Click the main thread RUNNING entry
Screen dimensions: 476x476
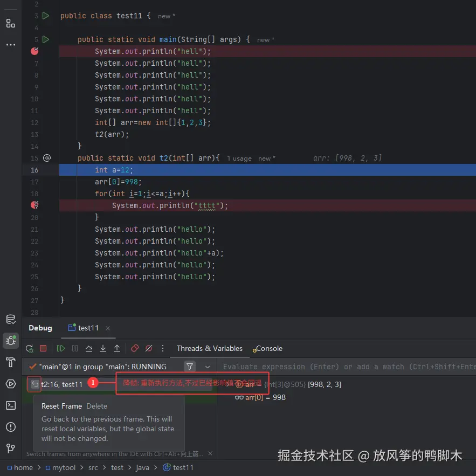pyautogui.click(x=103, y=367)
